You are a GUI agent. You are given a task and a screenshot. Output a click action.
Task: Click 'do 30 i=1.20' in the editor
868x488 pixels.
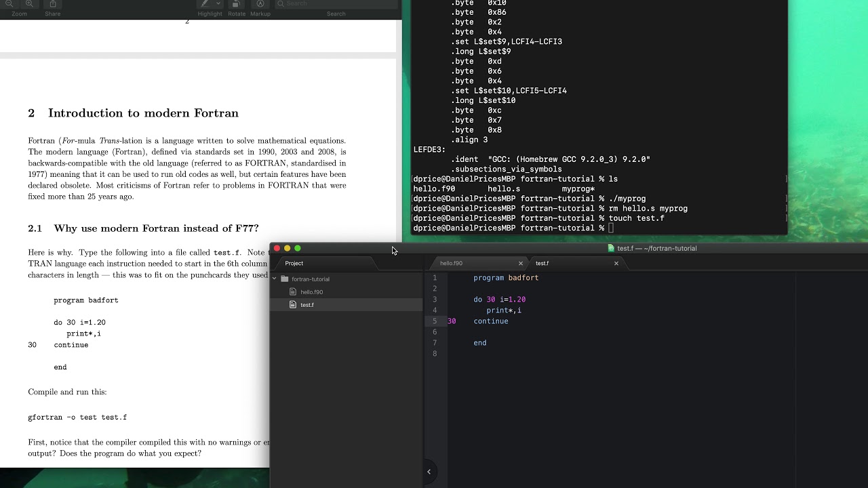[x=500, y=300]
